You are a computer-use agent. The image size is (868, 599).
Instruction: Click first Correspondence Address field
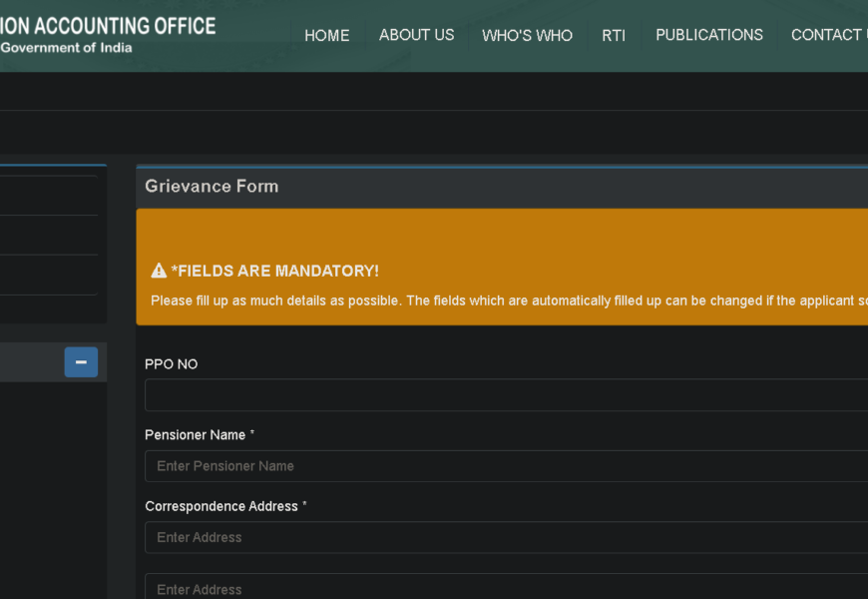pyautogui.click(x=506, y=537)
